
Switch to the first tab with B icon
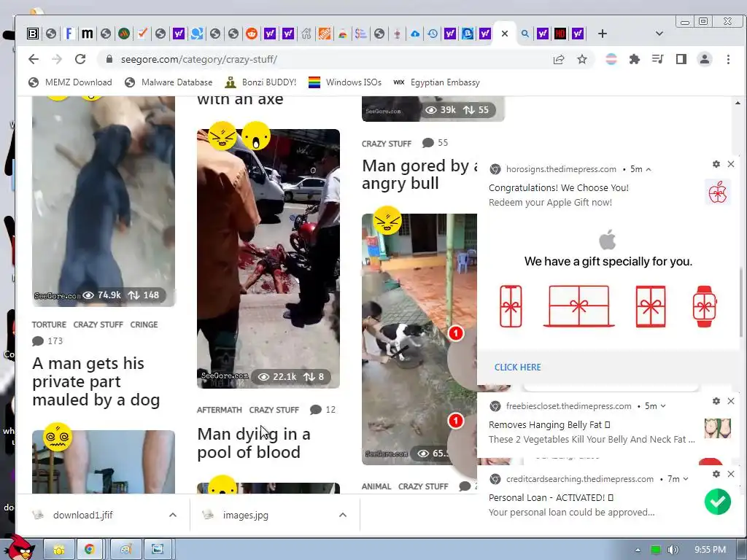(33, 34)
